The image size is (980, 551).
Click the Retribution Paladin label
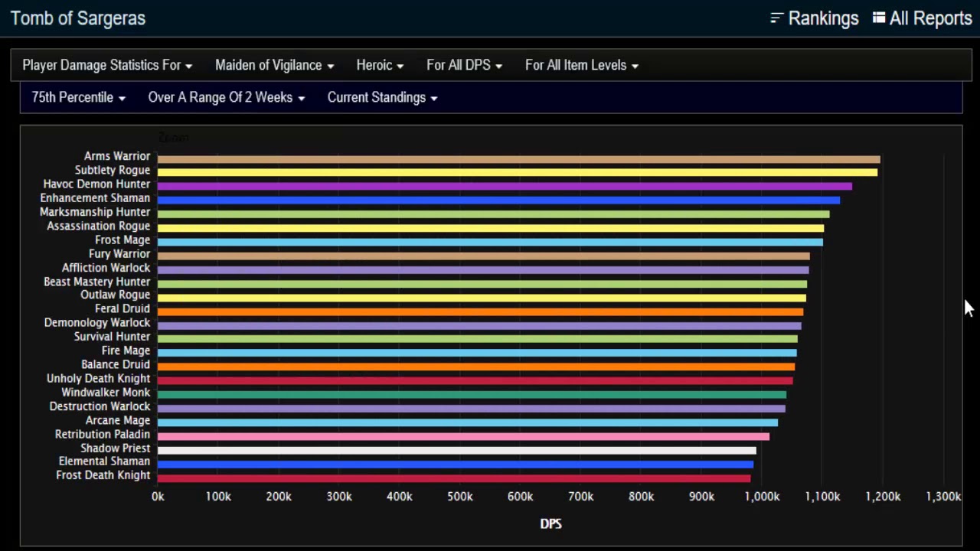(103, 434)
